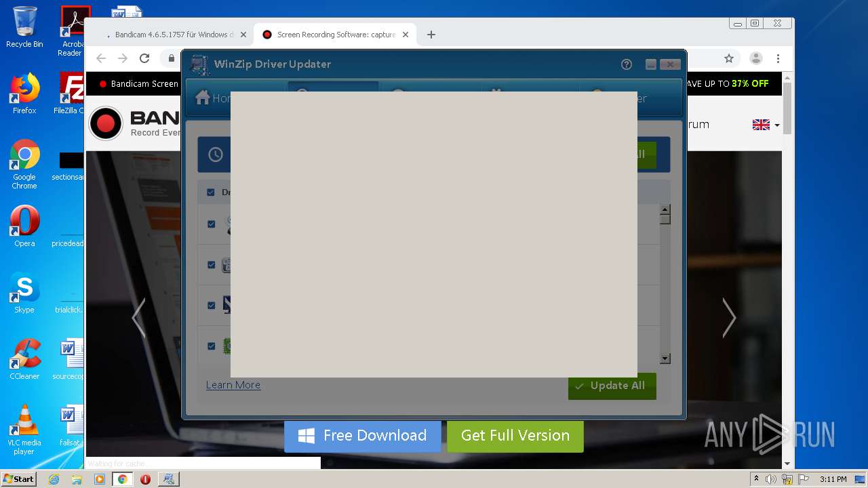The width and height of the screenshot is (868, 488).
Task: Open Windows Media Player from the taskbar
Action: (100, 479)
